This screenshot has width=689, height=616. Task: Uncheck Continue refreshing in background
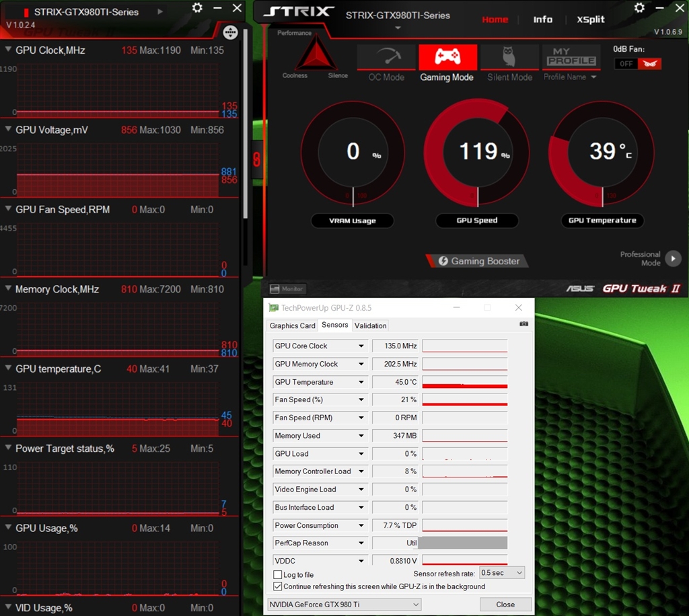pos(278,586)
